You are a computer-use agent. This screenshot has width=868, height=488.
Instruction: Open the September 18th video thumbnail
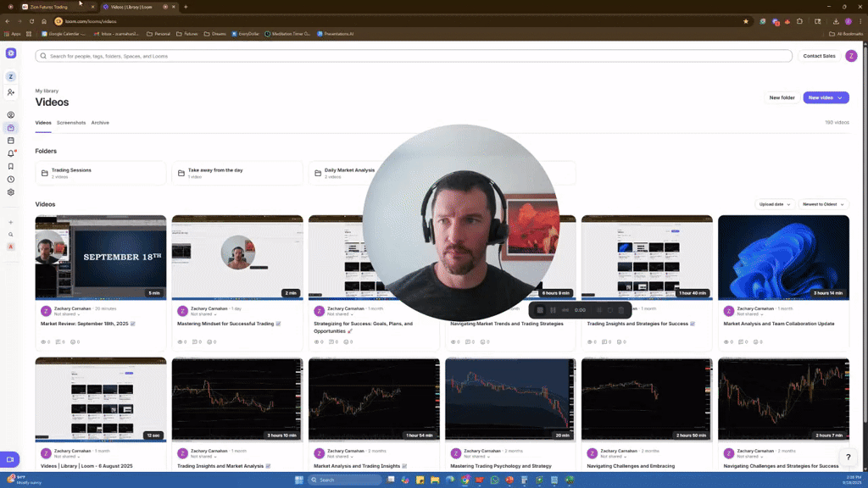[x=101, y=258]
